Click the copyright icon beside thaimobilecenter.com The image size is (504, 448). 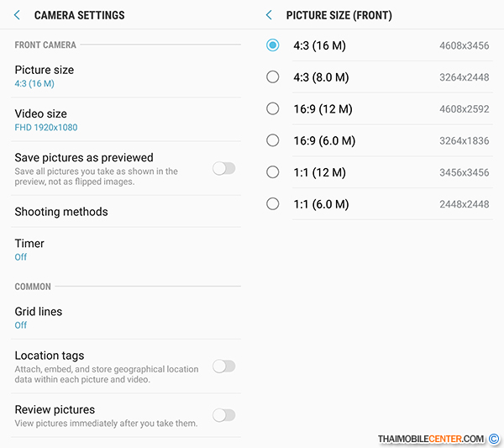tap(494, 439)
